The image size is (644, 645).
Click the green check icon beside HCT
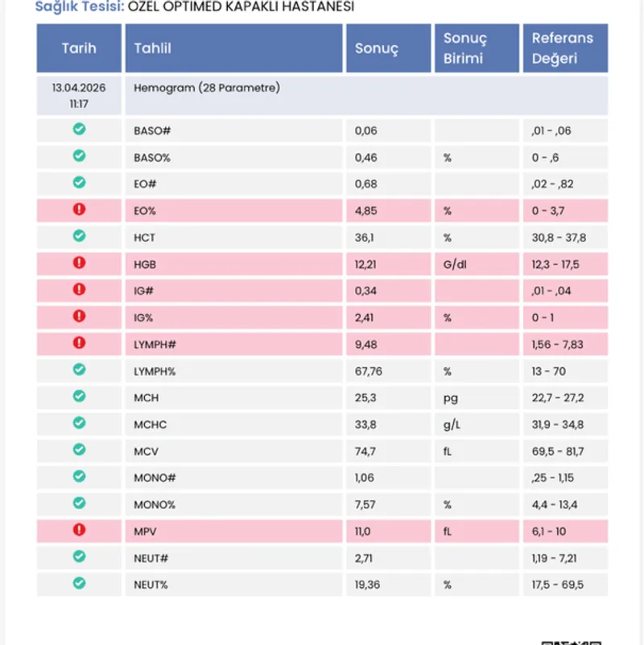point(79,236)
